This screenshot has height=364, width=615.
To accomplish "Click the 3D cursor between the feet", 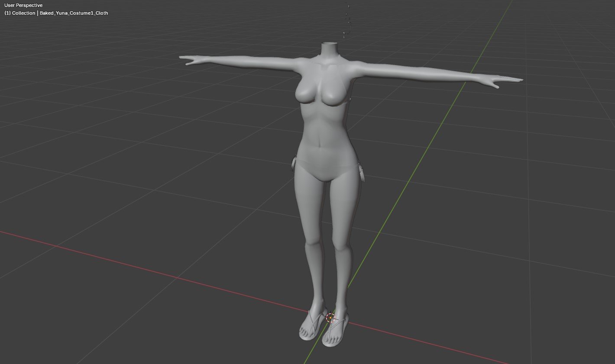I will coord(330,318).
